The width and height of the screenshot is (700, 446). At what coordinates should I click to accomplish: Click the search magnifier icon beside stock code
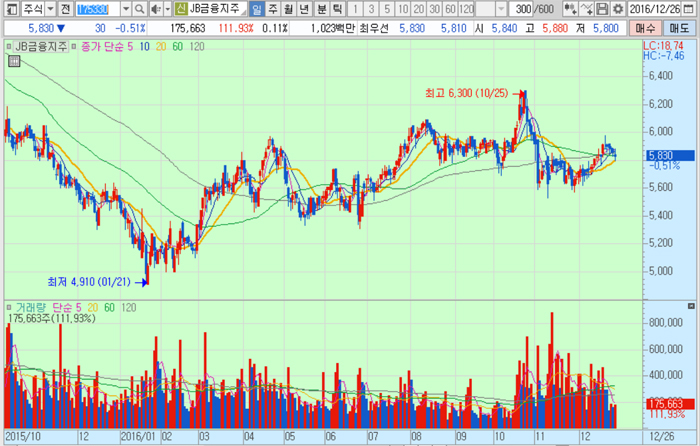tap(142, 9)
